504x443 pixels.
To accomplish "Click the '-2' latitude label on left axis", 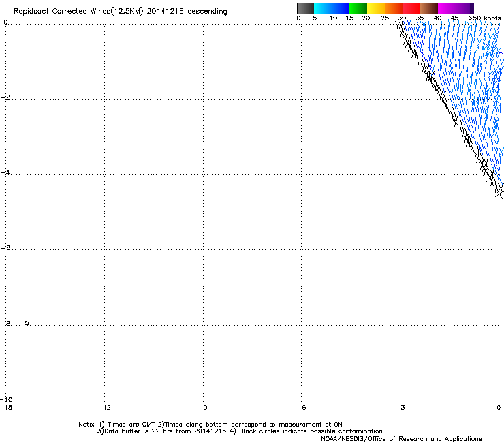I will (5, 97).
